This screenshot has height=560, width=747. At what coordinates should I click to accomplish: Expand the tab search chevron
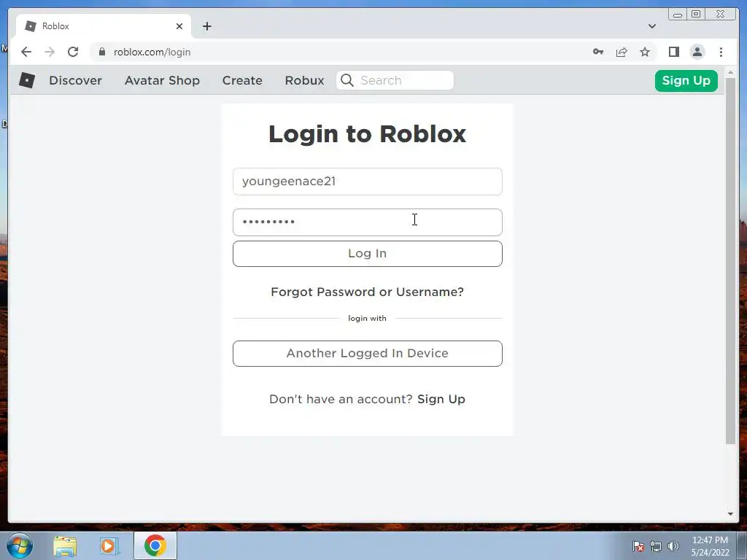coord(651,26)
